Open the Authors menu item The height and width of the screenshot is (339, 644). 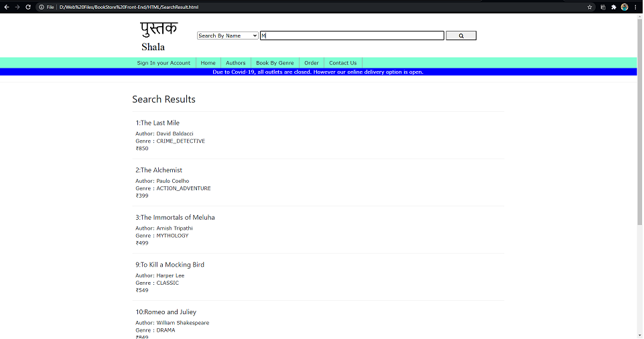click(x=235, y=63)
